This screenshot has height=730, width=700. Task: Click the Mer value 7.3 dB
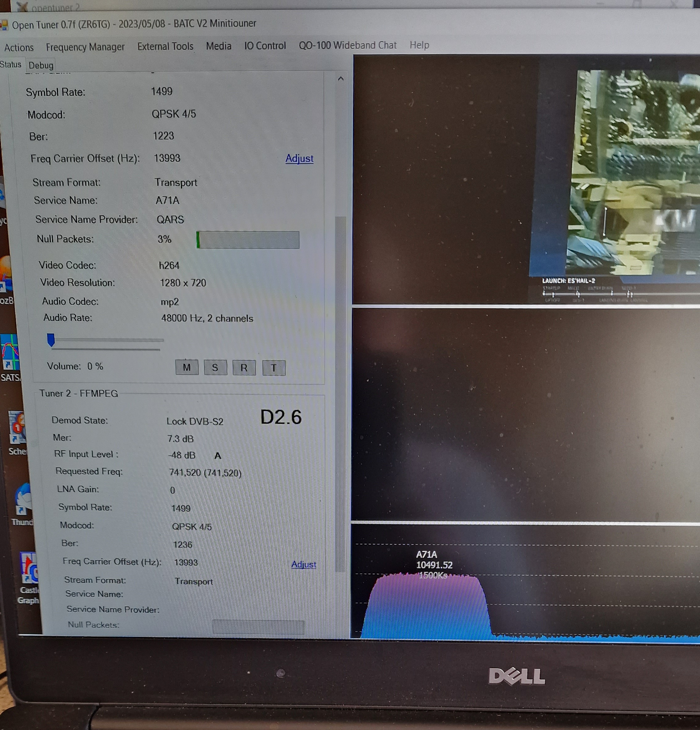pos(180,439)
